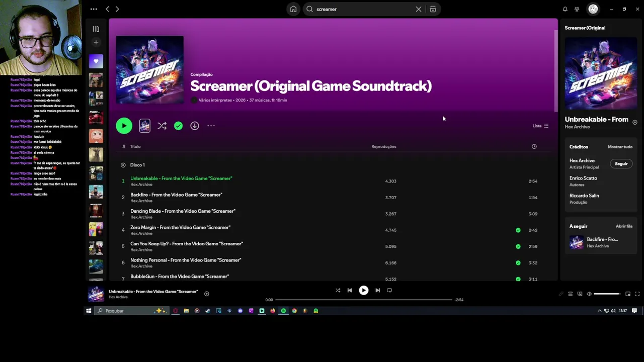The width and height of the screenshot is (644, 362).
Task: Skip to next track
Action: [377, 290]
